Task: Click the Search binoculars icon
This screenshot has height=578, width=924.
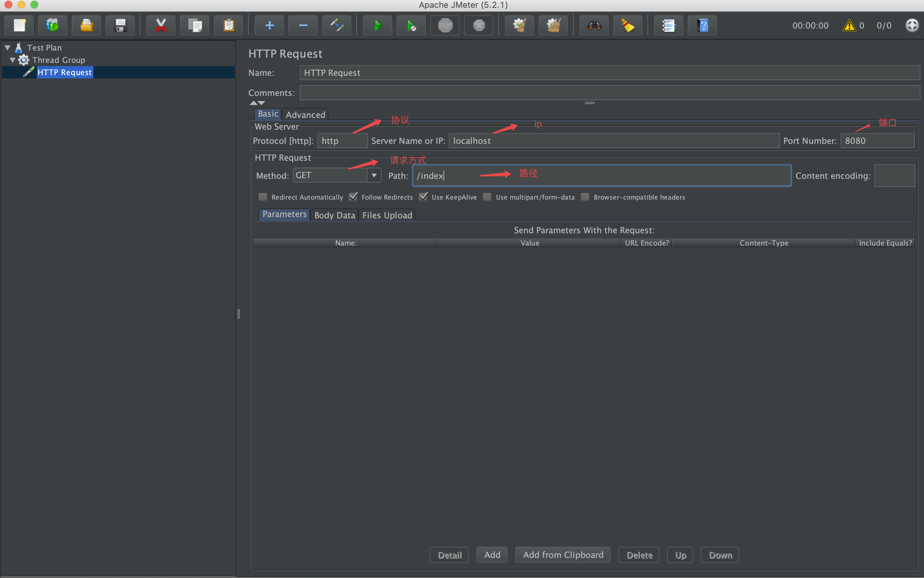Action: tap(594, 26)
